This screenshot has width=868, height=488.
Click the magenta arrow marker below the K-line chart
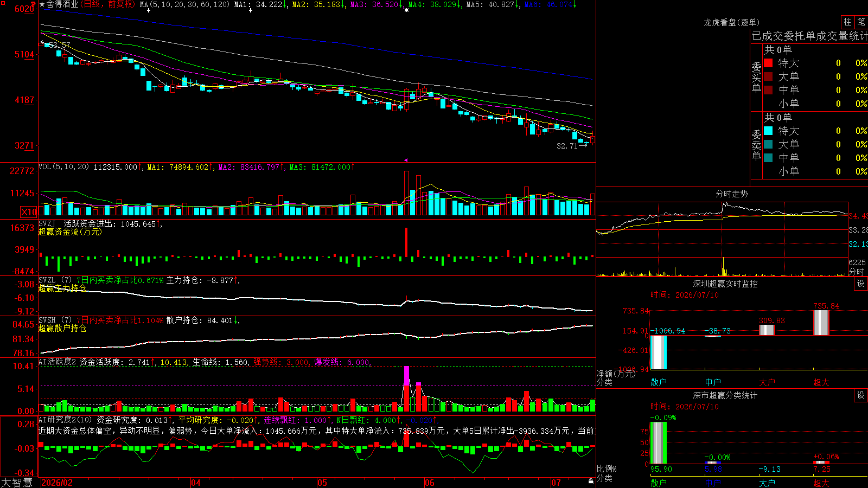pos(406,160)
